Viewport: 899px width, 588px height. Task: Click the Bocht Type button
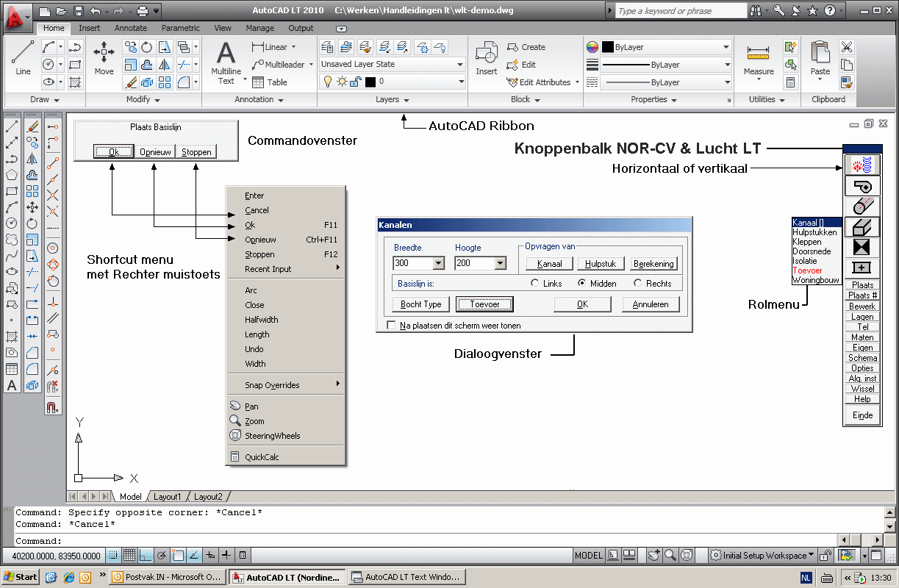[421, 304]
